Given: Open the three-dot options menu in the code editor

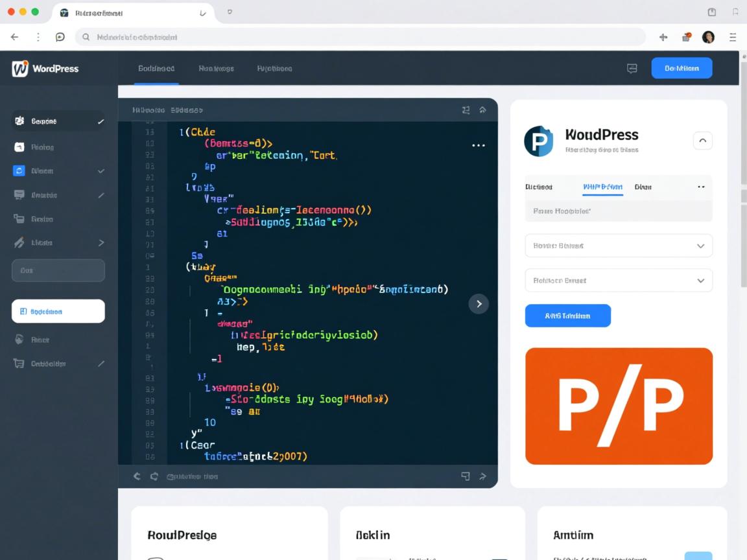Looking at the screenshot, I should (479, 145).
